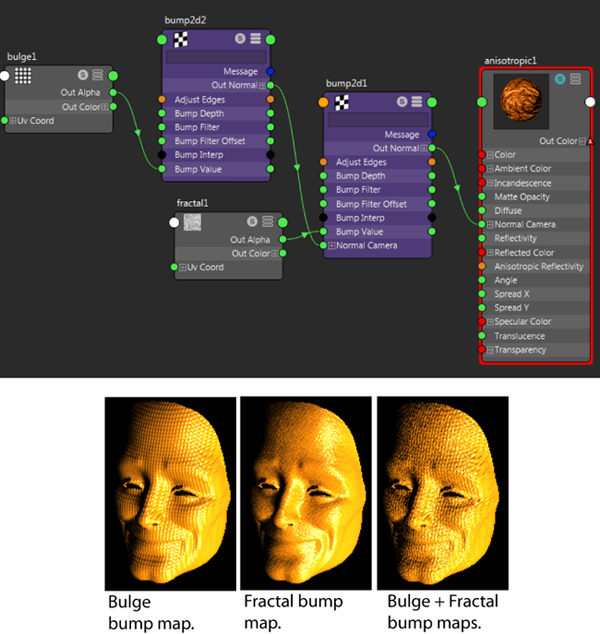The width and height of the screenshot is (600, 634).
Task: Click fractal1 Out Color output port
Action: 283,254
